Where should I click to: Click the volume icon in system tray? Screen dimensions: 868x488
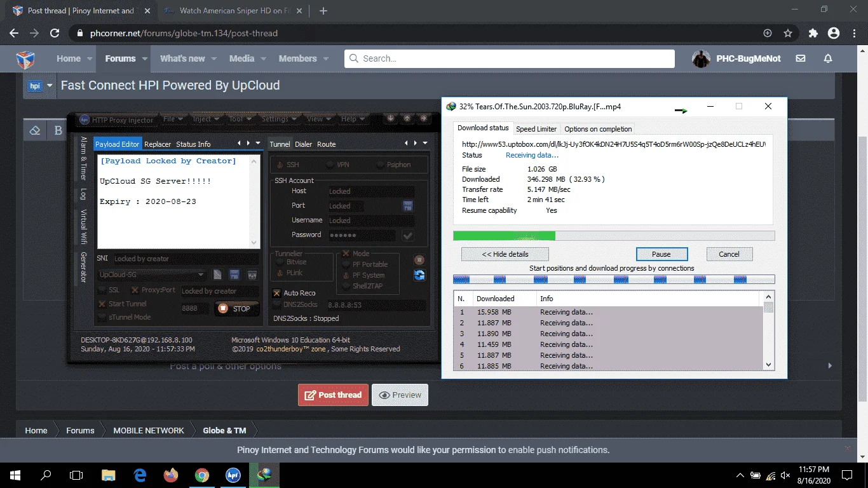coord(785,475)
